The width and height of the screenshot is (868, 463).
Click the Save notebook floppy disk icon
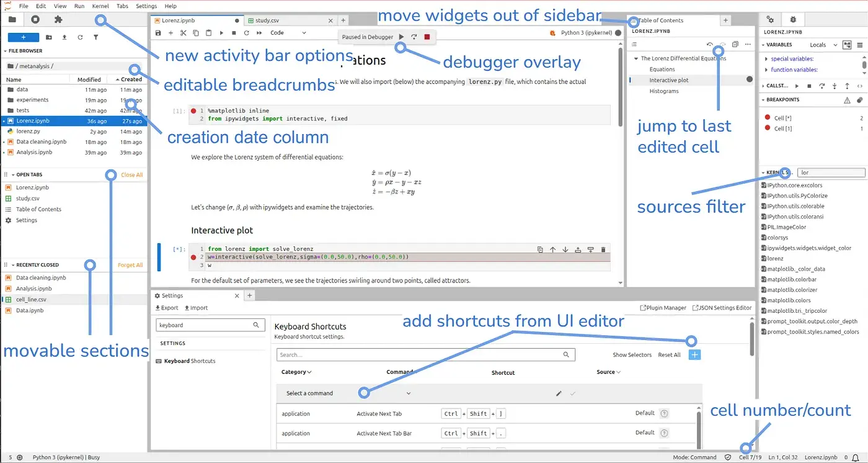click(158, 33)
